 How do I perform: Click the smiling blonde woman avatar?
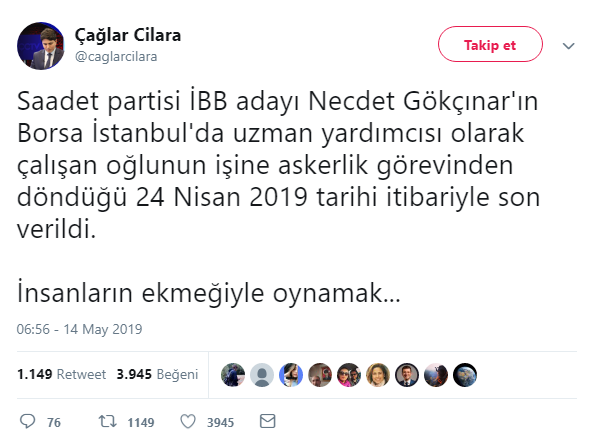378,375
